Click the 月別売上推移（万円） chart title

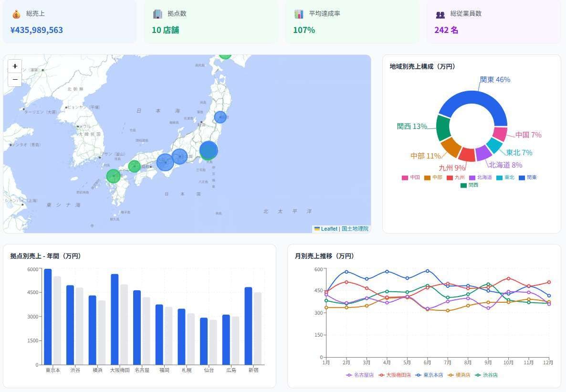[x=325, y=256]
